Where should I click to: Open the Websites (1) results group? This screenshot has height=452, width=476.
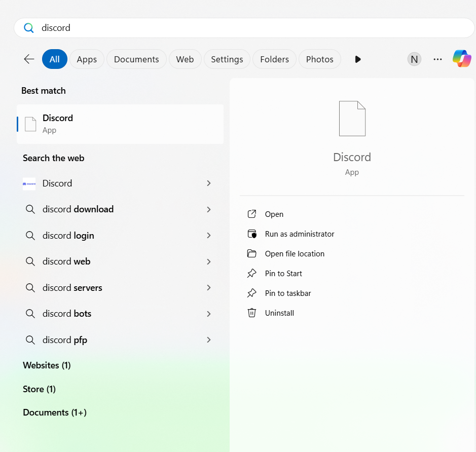(x=47, y=365)
